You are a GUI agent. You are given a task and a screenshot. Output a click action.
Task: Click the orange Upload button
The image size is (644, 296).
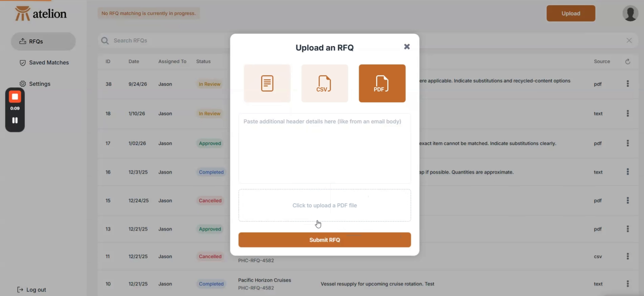point(571,13)
